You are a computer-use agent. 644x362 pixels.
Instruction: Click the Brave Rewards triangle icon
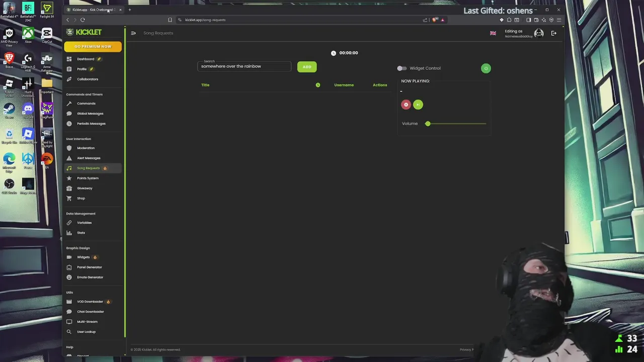pos(443,20)
